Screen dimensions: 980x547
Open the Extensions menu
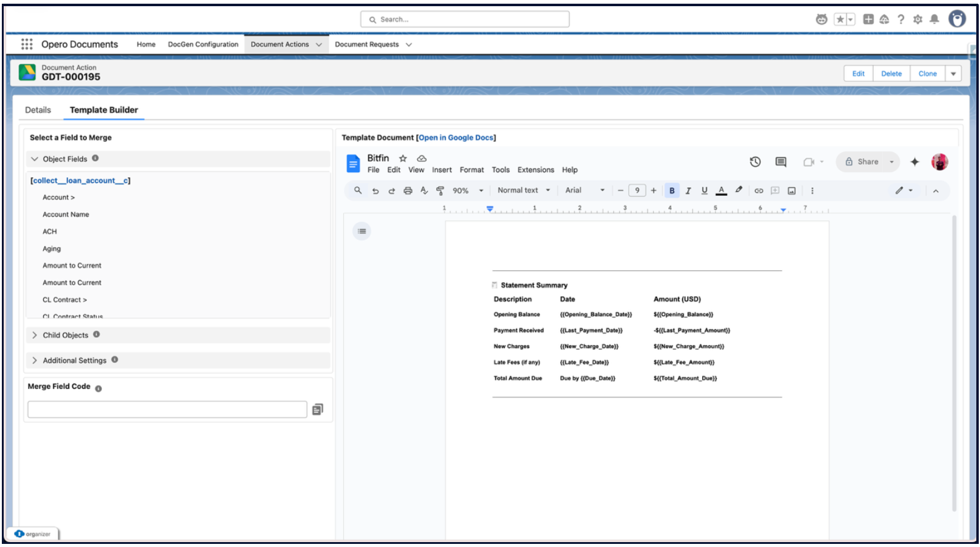(535, 170)
